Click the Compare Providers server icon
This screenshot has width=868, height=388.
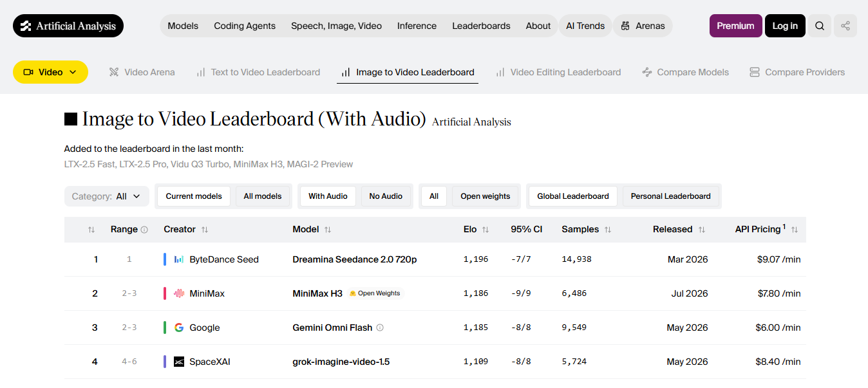(755, 72)
